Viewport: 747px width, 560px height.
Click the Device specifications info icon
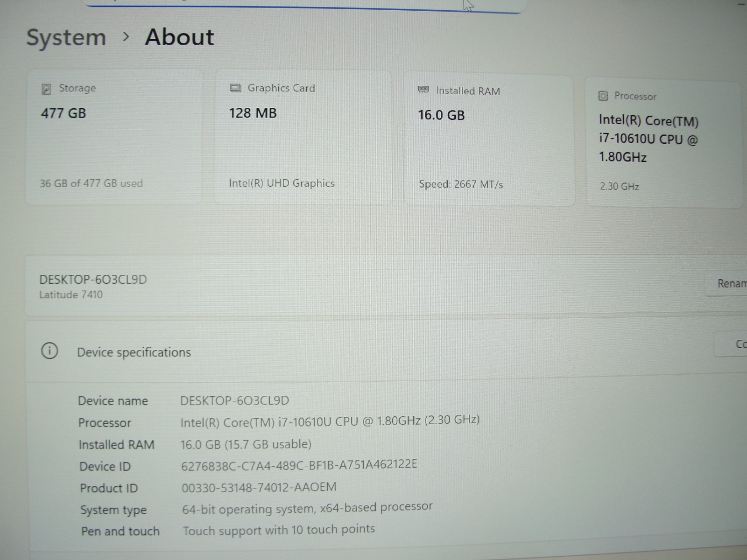pos(49,350)
